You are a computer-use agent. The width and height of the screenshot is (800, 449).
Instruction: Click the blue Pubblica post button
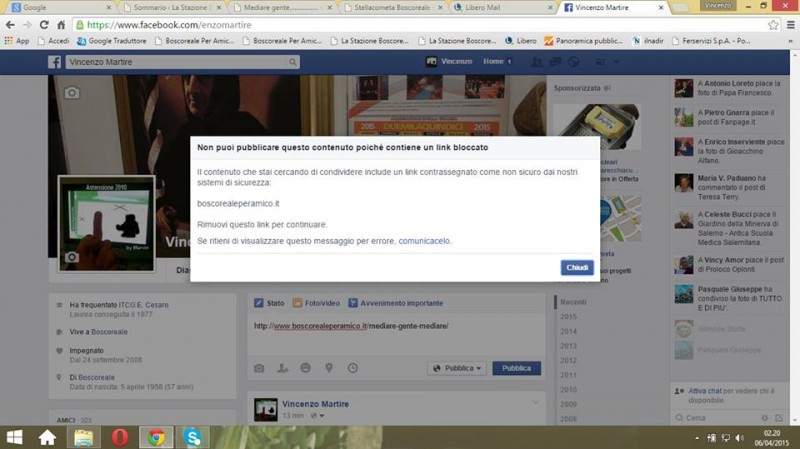[516, 368]
